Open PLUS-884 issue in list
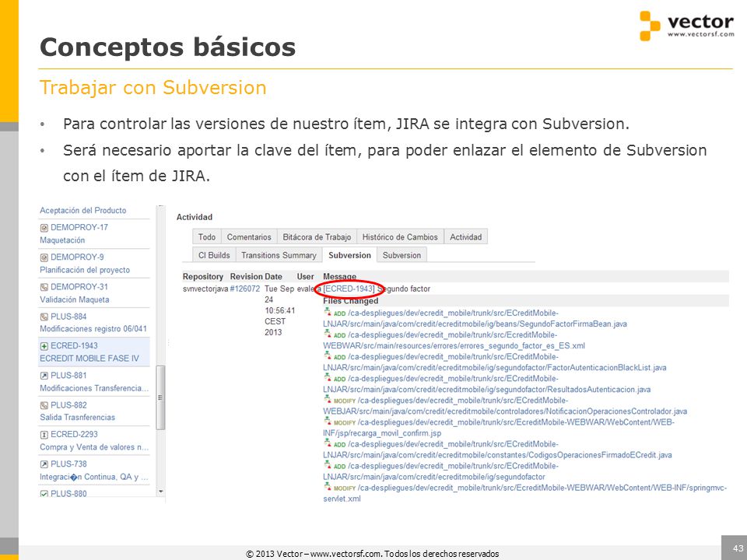 pos(68,317)
